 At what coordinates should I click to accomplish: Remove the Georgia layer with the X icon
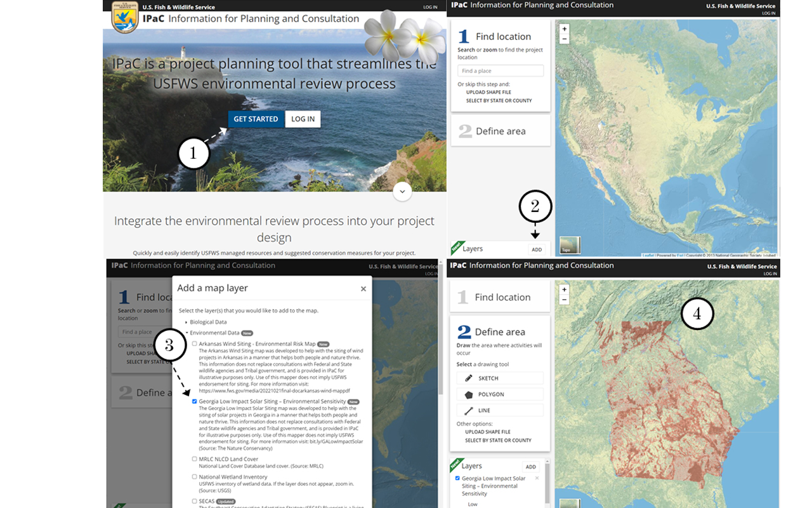(x=537, y=478)
